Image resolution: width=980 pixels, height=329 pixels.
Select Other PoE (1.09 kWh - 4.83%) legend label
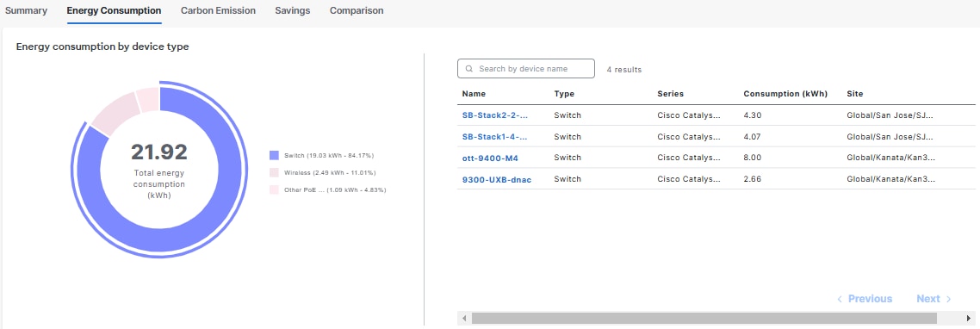pyautogui.click(x=334, y=189)
